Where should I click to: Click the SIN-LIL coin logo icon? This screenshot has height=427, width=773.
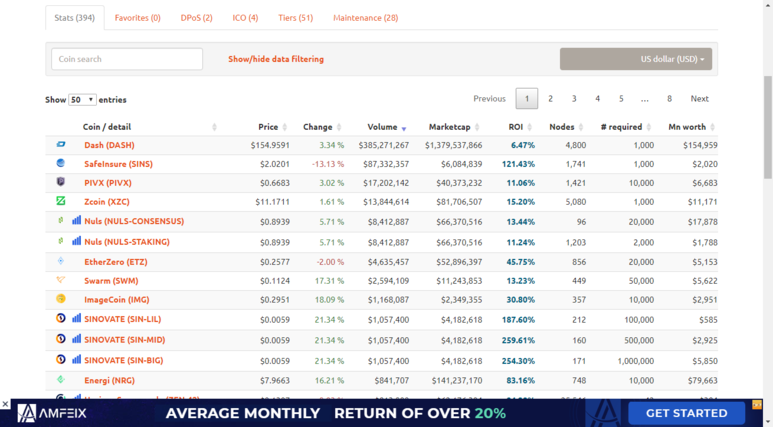61,318
